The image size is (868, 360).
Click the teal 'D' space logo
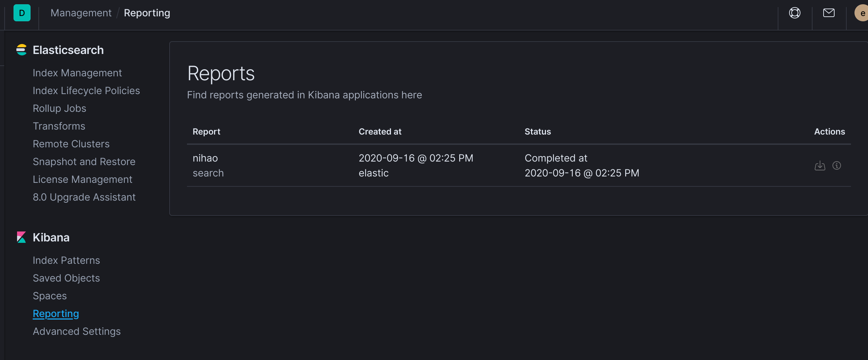pyautogui.click(x=22, y=13)
